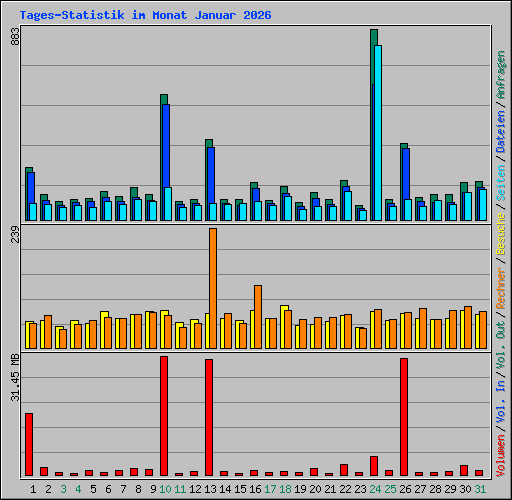The image size is (512, 500).
Task: Click green weekend day label 10
Action: tap(165, 489)
